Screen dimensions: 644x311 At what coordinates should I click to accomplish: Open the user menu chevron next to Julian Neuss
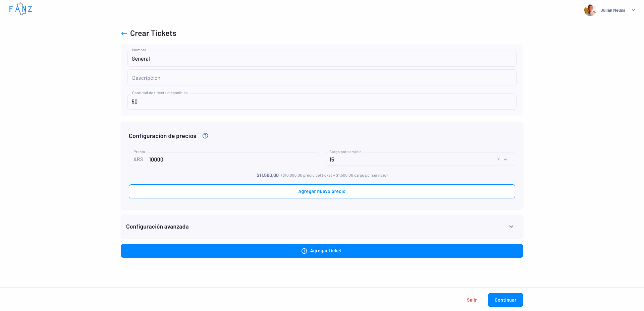(633, 10)
